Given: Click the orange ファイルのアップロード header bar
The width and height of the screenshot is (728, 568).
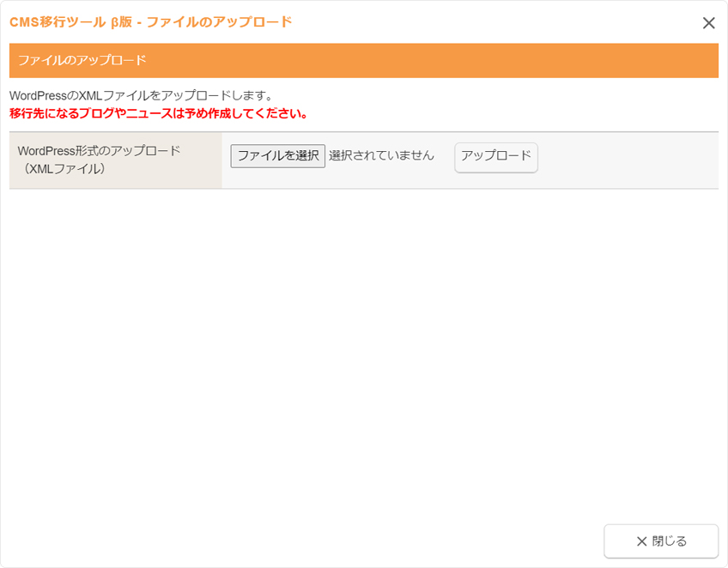Looking at the screenshot, I should pyautogui.click(x=363, y=60).
